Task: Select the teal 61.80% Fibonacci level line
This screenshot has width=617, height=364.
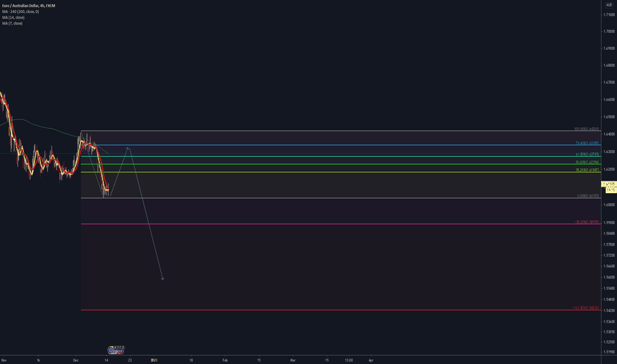Action: click(341, 156)
